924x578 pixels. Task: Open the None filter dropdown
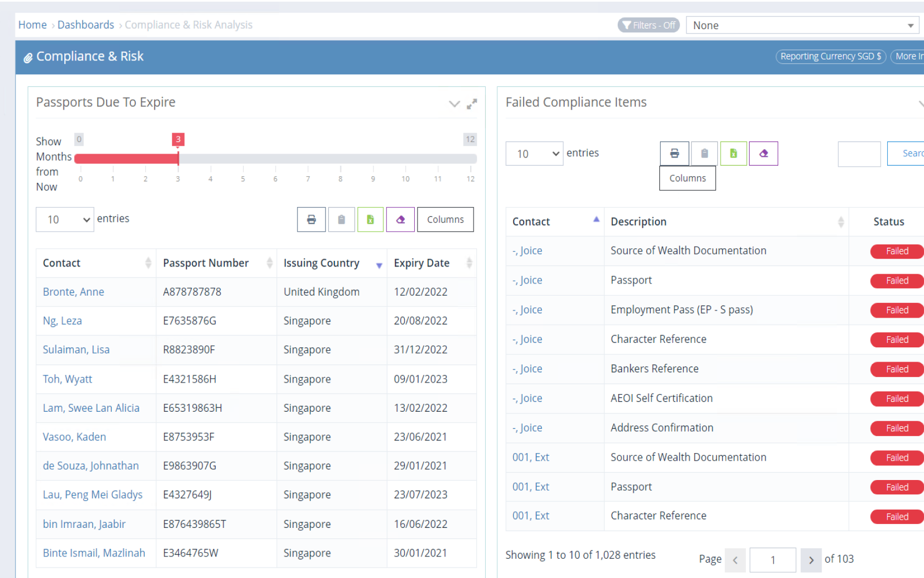pos(802,25)
